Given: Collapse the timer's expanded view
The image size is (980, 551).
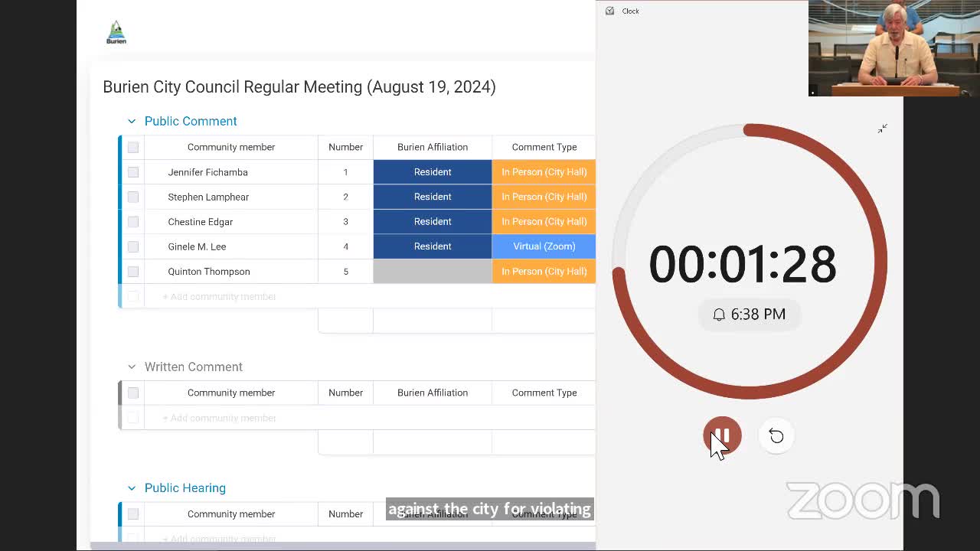Looking at the screenshot, I should 883,129.
